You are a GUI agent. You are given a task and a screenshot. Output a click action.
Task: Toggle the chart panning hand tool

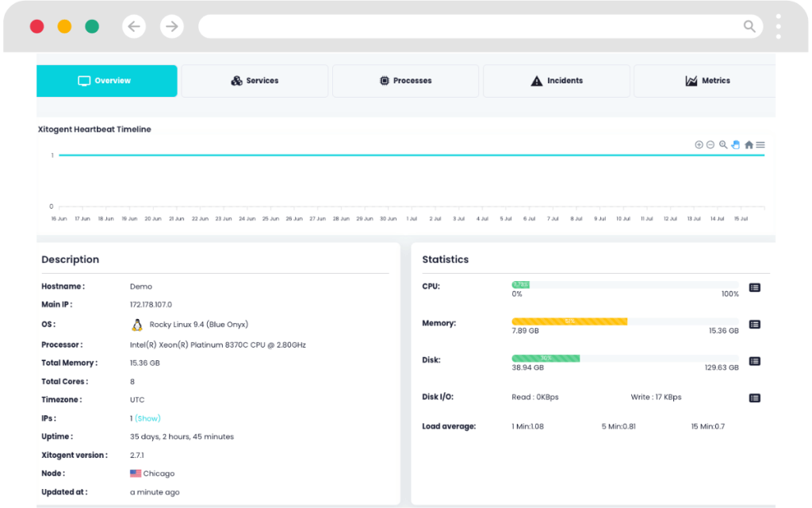[735, 144]
